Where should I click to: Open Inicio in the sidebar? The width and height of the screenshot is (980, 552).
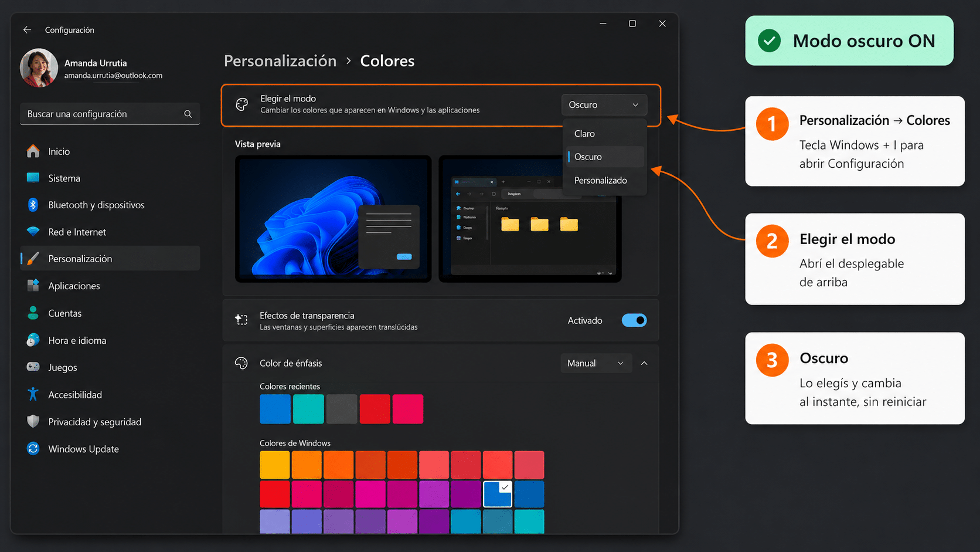110,151
